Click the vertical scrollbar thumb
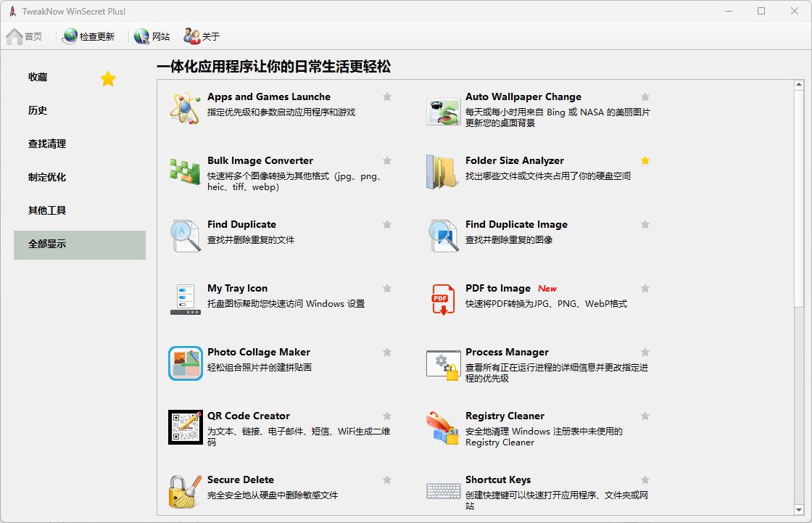 [x=798, y=197]
